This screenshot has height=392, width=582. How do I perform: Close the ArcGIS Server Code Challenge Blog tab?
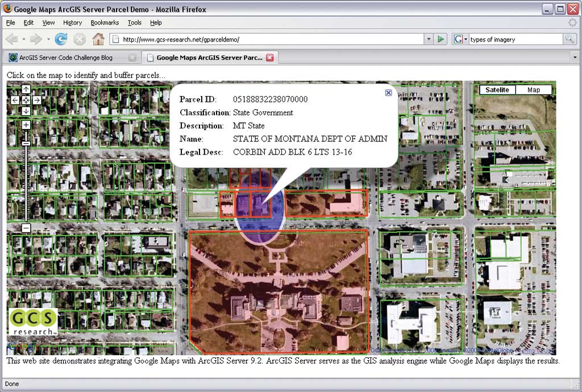[132, 57]
